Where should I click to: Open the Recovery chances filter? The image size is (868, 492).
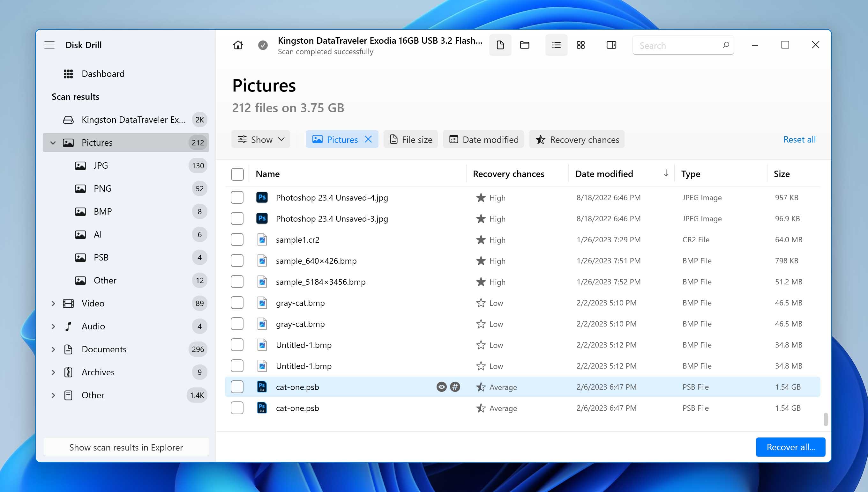click(577, 139)
